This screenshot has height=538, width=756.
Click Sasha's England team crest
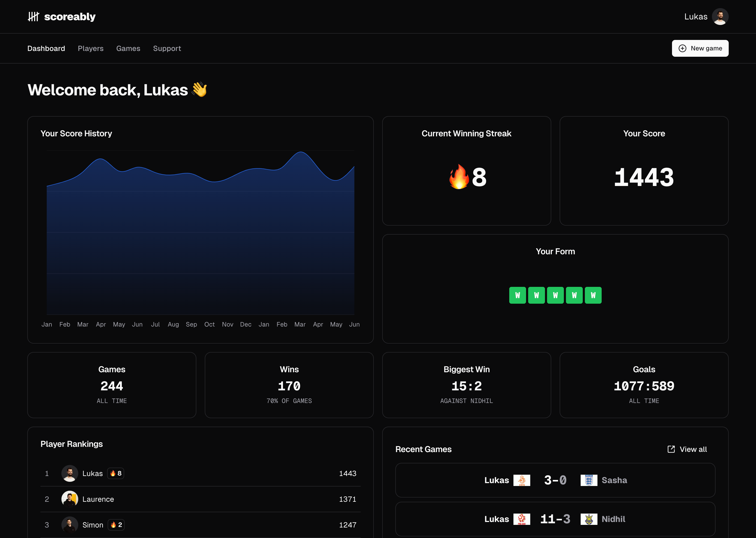pyautogui.click(x=589, y=480)
